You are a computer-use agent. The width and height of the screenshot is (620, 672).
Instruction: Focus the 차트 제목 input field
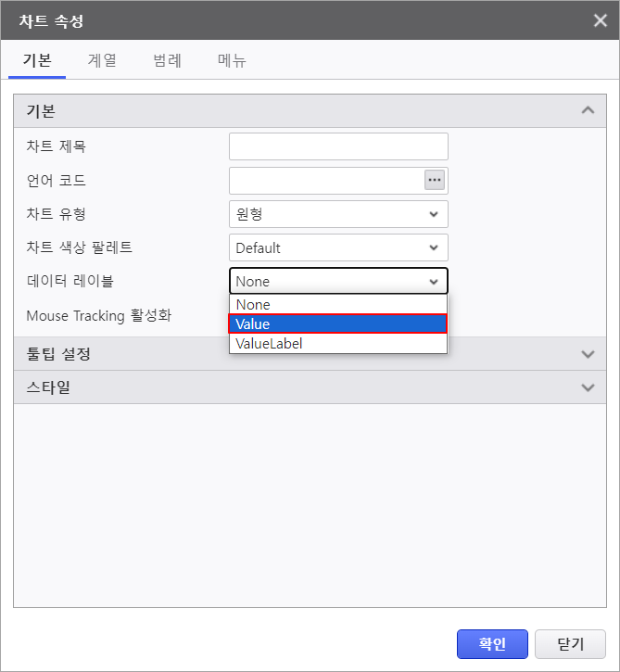[338, 146]
